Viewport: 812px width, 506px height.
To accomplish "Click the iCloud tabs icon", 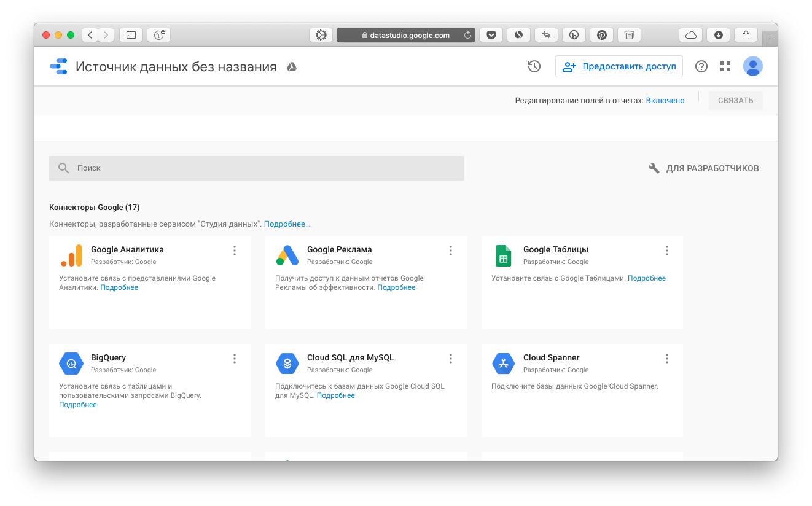I will [690, 35].
